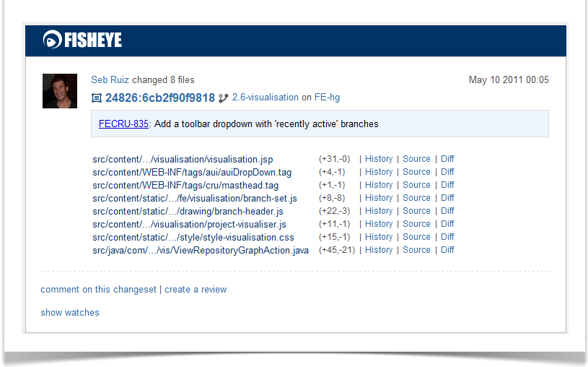Open changeset 24826:6cb2f90f9818
The height and width of the screenshot is (367, 588).
(x=159, y=98)
